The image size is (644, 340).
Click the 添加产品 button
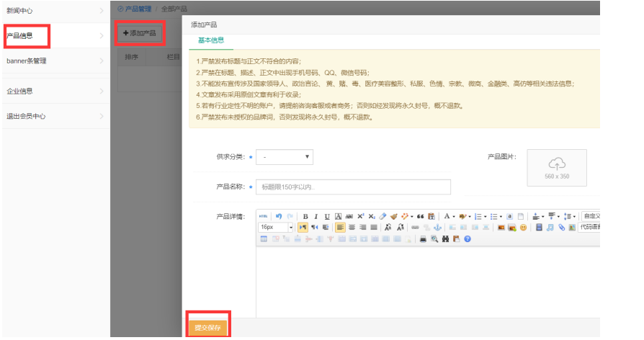139,33
